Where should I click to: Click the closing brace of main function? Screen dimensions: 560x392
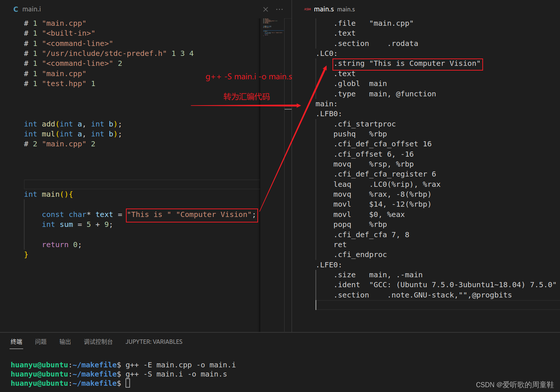pos(26,254)
